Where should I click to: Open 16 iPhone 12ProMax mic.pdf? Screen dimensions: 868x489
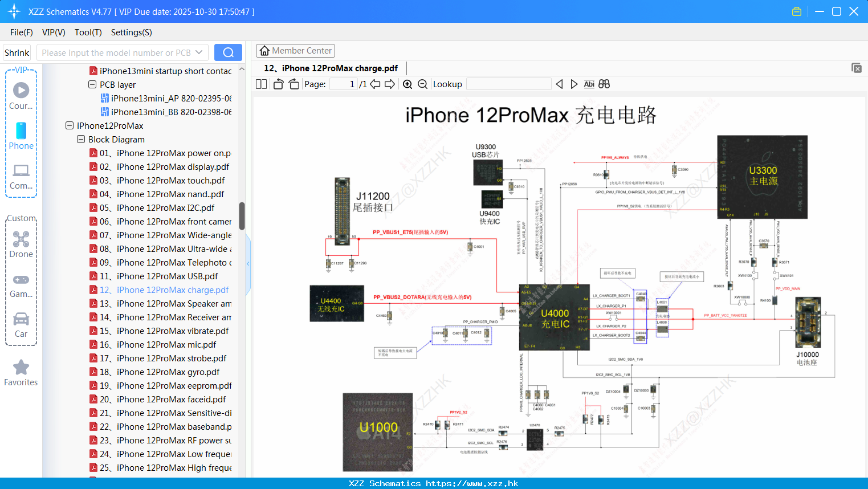click(153, 344)
